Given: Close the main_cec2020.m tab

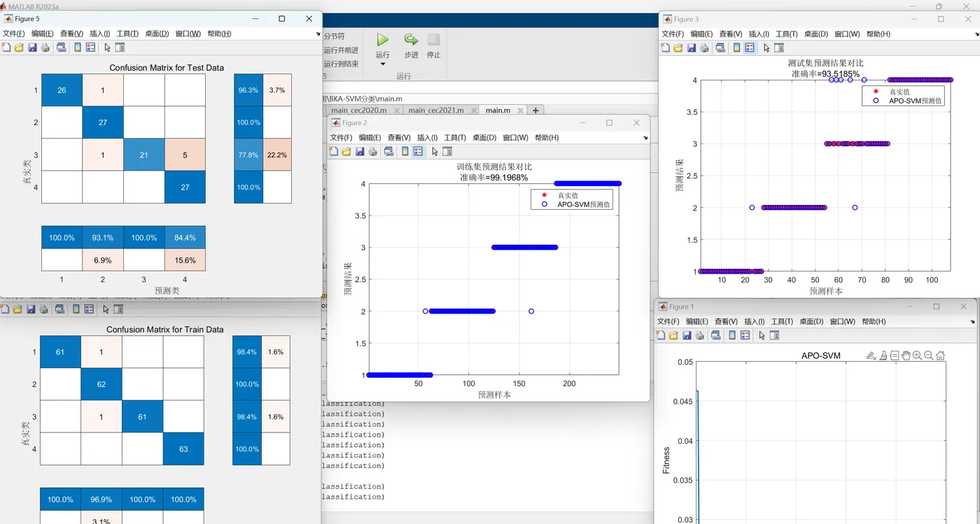Looking at the screenshot, I should (x=395, y=111).
